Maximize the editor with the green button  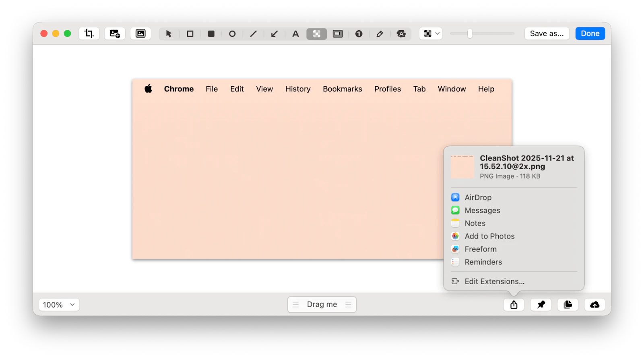[68, 33]
